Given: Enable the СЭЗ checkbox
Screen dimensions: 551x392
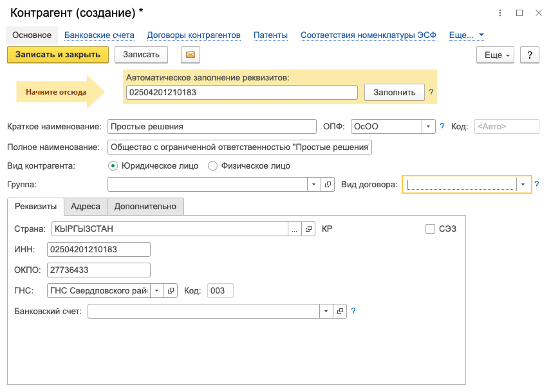Looking at the screenshot, I should pos(430,229).
